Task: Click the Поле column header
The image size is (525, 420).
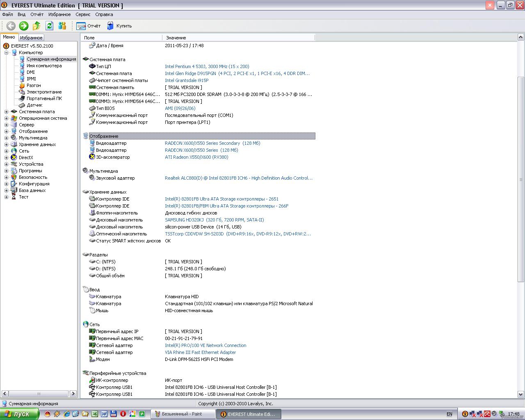Action: [x=122, y=38]
